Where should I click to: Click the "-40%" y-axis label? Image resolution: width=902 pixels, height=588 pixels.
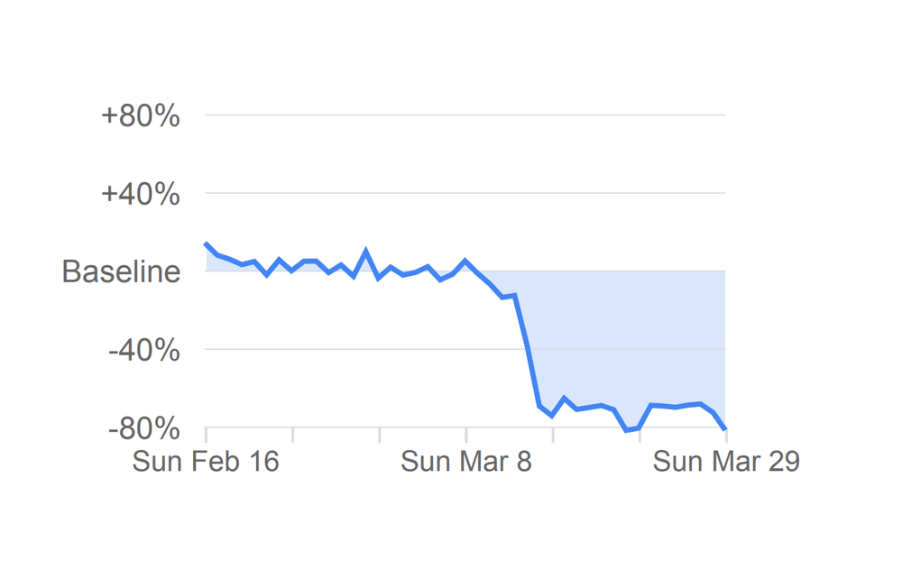point(144,350)
